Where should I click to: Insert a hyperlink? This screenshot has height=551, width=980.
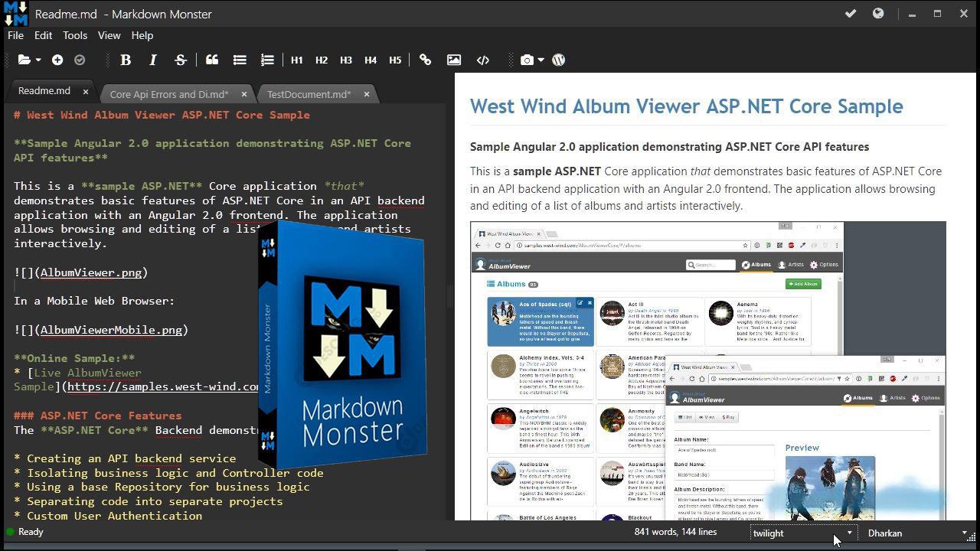pos(426,60)
